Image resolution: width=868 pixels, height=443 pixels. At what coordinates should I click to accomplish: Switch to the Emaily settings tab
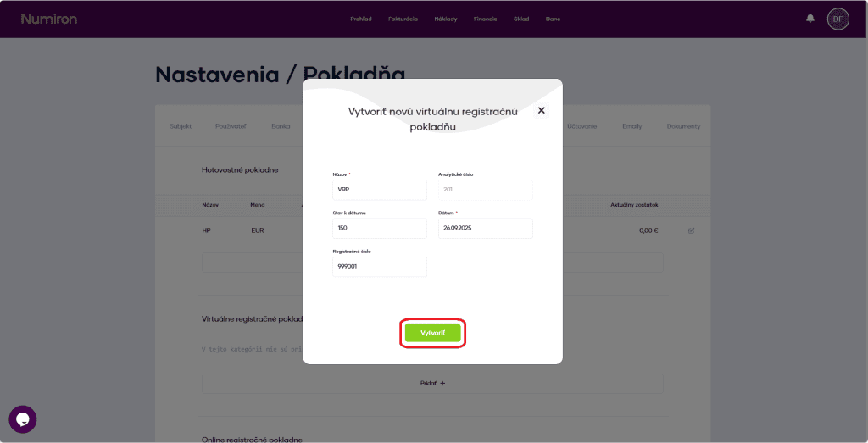[632, 126]
